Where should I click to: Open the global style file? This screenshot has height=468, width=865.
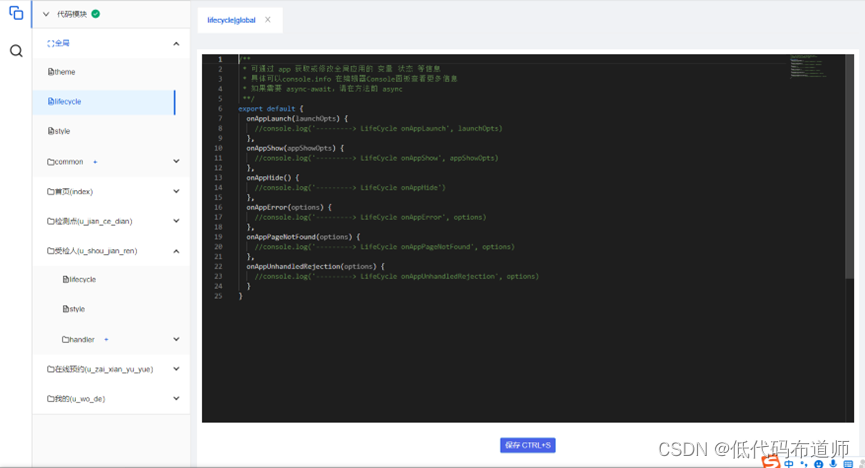(x=59, y=131)
